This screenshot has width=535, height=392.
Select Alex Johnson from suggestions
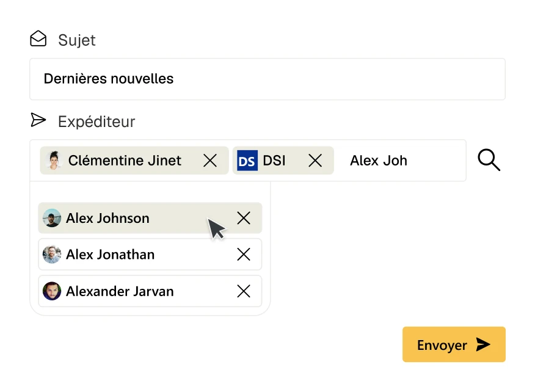(x=107, y=218)
